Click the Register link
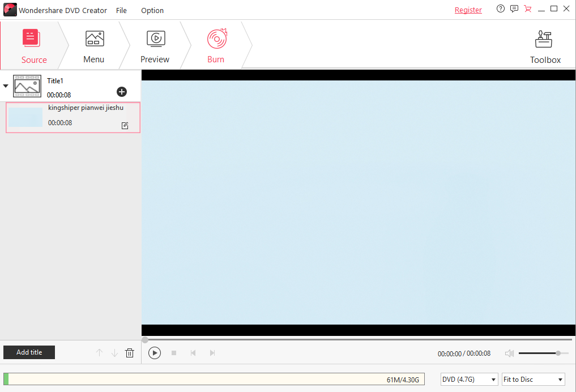Screen dimensions: 576x392 468,10
